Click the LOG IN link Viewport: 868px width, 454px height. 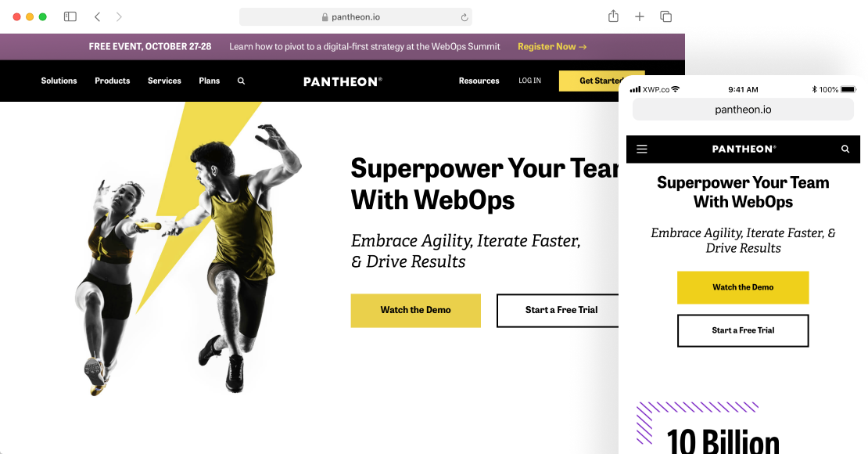[x=529, y=81]
